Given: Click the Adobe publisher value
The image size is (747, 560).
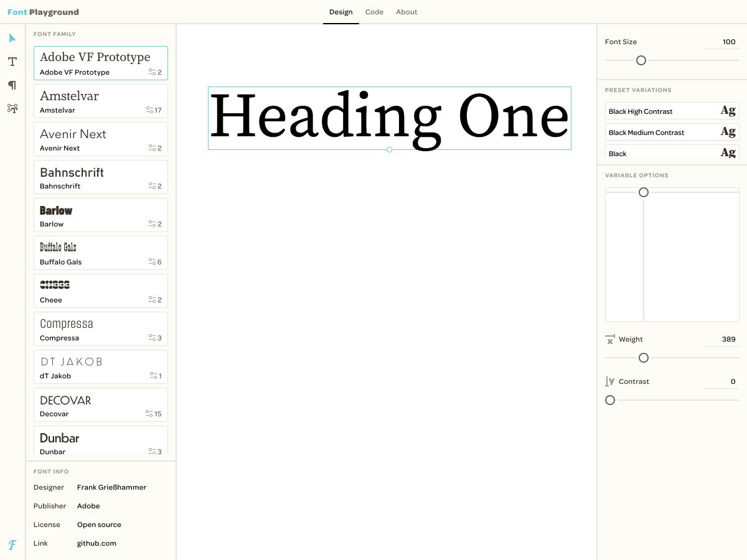Looking at the screenshot, I should 88,506.
